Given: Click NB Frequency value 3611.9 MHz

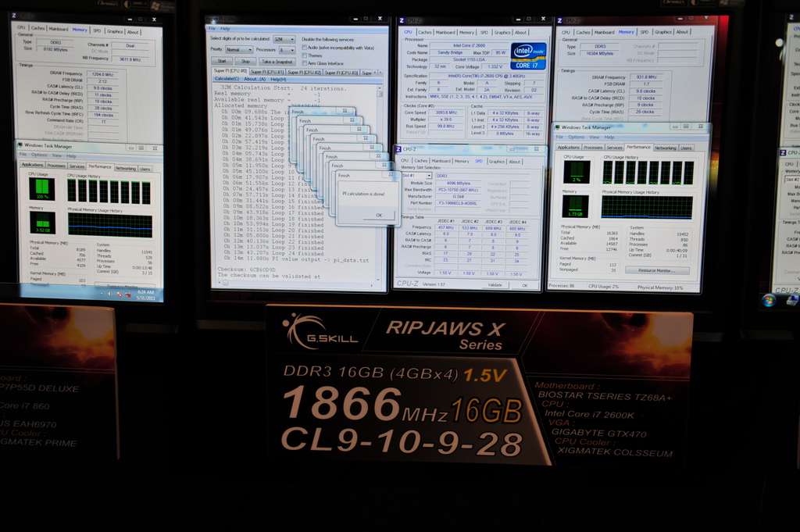Looking at the screenshot, I should pyautogui.click(x=130, y=59).
